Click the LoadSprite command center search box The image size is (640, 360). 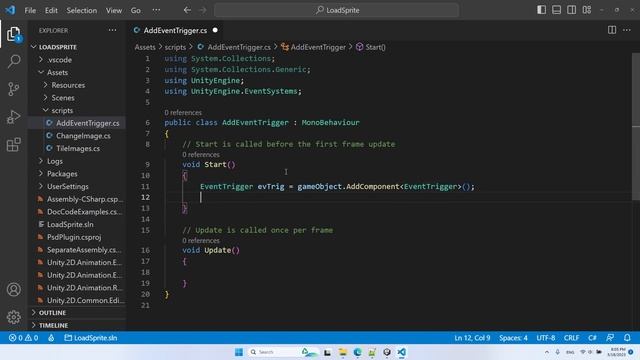(x=337, y=10)
